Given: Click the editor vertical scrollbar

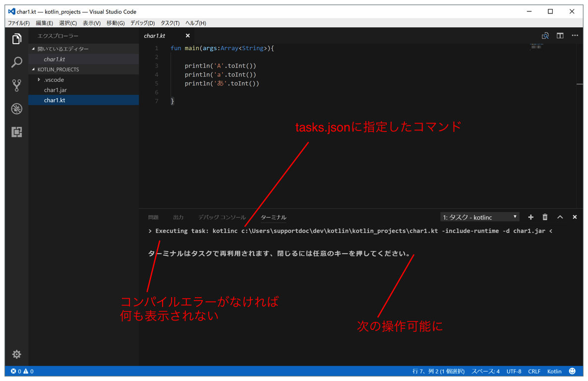Looking at the screenshot, I should tap(580, 126).
